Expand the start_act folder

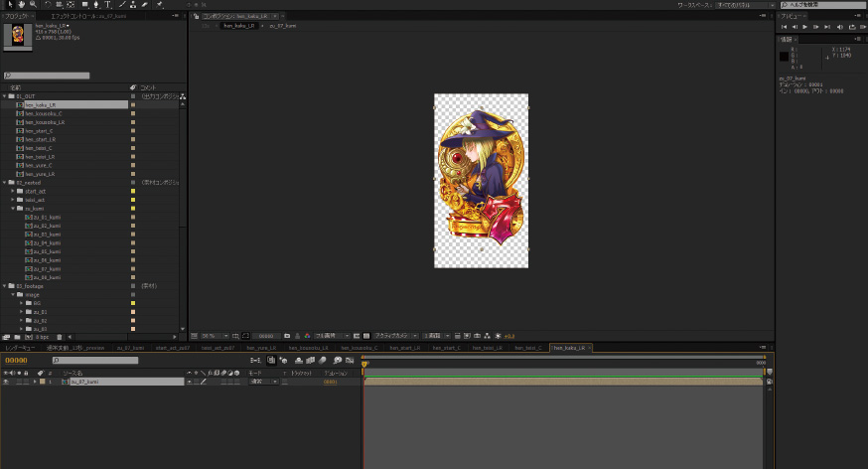coord(13,191)
